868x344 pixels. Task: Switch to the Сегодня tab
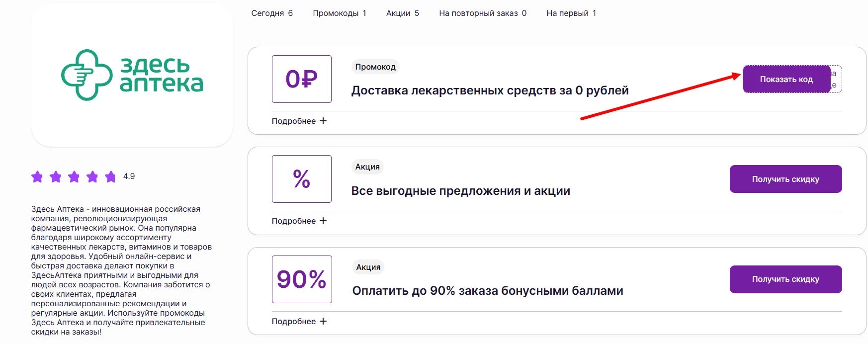(272, 13)
